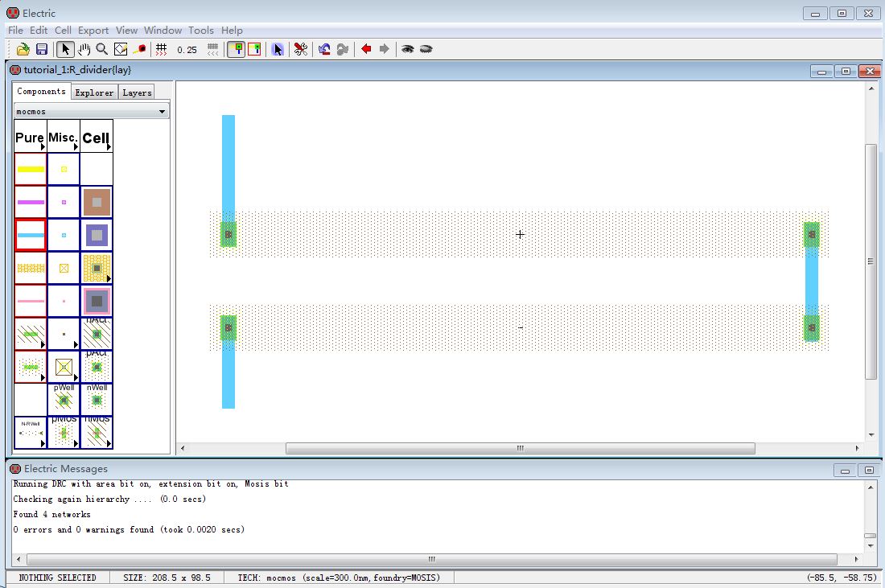Select the magenta arc in palette
This screenshot has height=588, width=885.
tap(31, 202)
